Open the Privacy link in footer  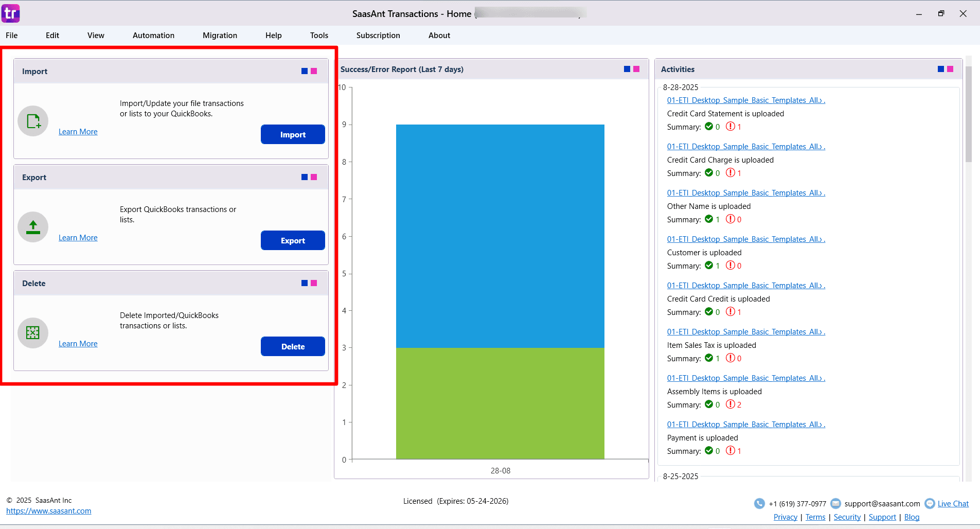786,517
